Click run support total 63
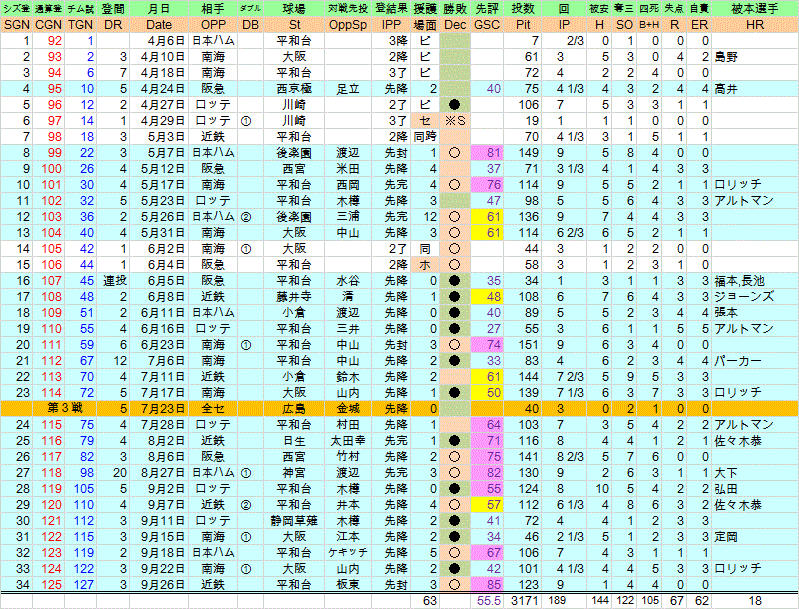Image resolution: width=799 pixels, height=609 pixels. [430, 601]
